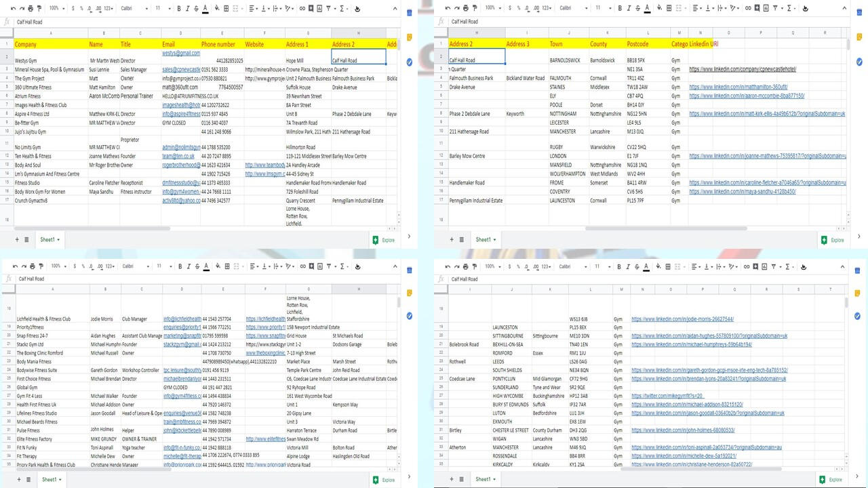Open the all-sheets list in the top-left spreadsheet
868x488 pixels.
point(26,239)
